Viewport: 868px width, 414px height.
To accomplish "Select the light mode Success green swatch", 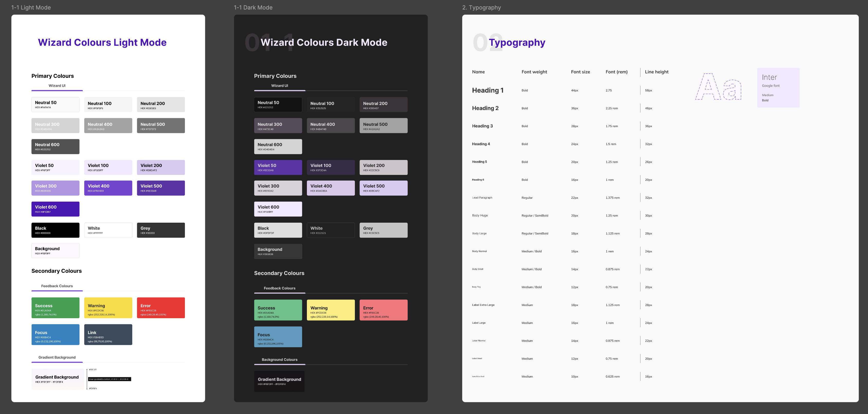I will (55, 308).
